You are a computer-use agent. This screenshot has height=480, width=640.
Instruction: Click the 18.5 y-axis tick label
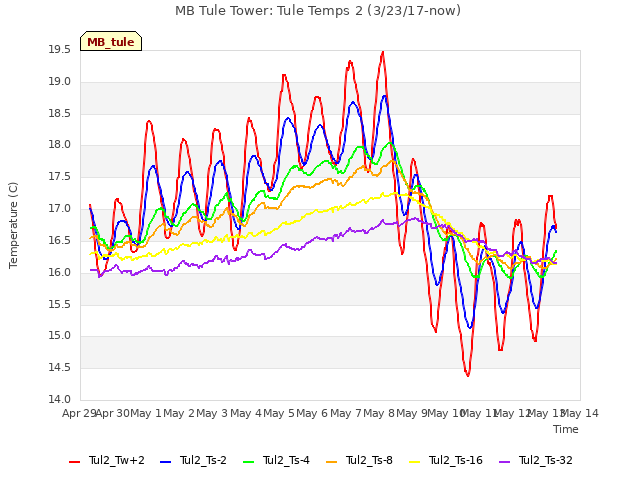coord(60,113)
